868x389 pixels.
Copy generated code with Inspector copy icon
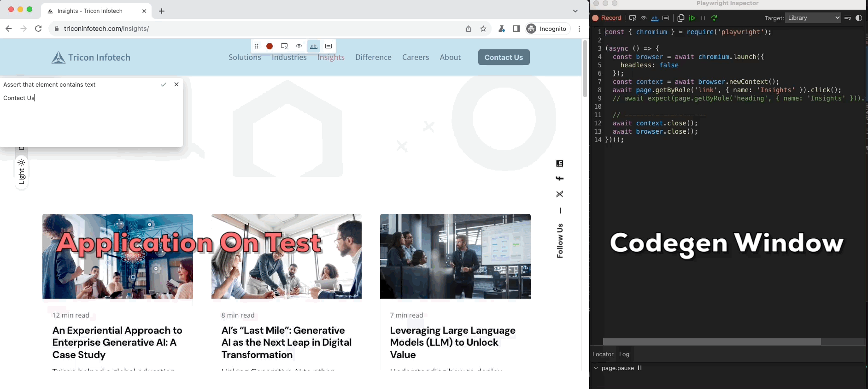(x=681, y=18)
